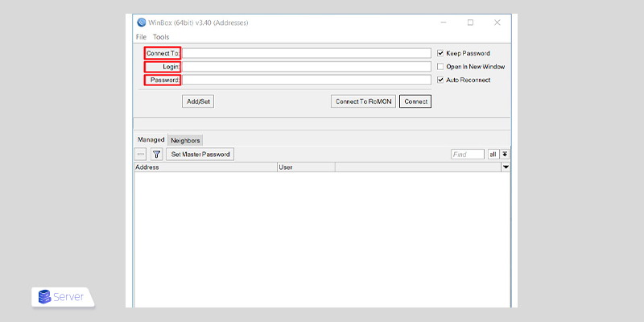Click the Password input field
644x322 pixels.
point(307,80)
